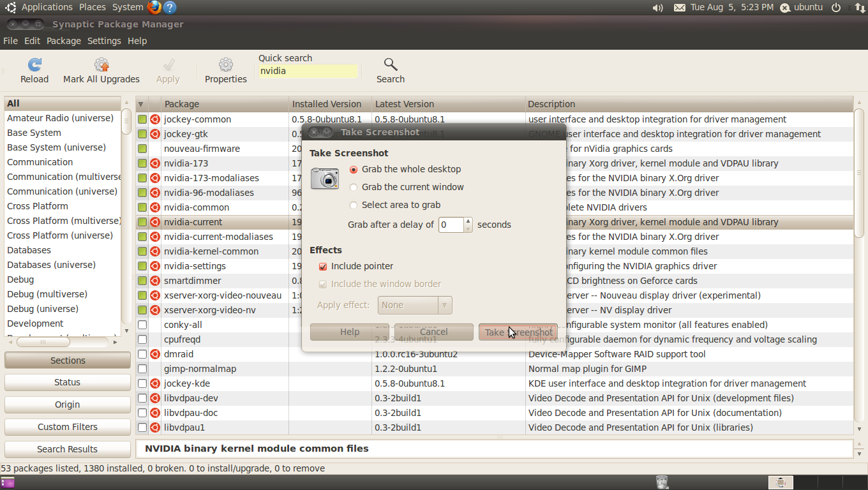
Task: Open the Edit menu
Action: (x=32, y=41)
